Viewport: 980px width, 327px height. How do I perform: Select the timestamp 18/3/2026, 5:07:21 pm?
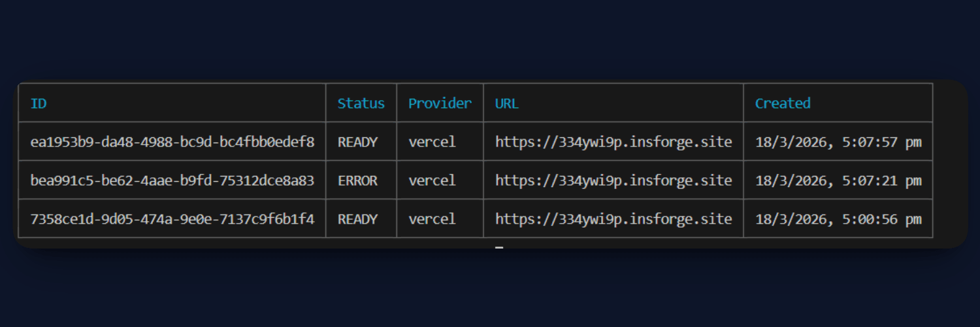(x=838, y=181)
